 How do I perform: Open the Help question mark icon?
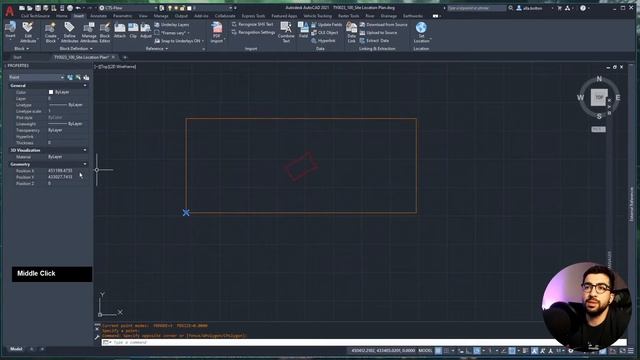(583, 8)
